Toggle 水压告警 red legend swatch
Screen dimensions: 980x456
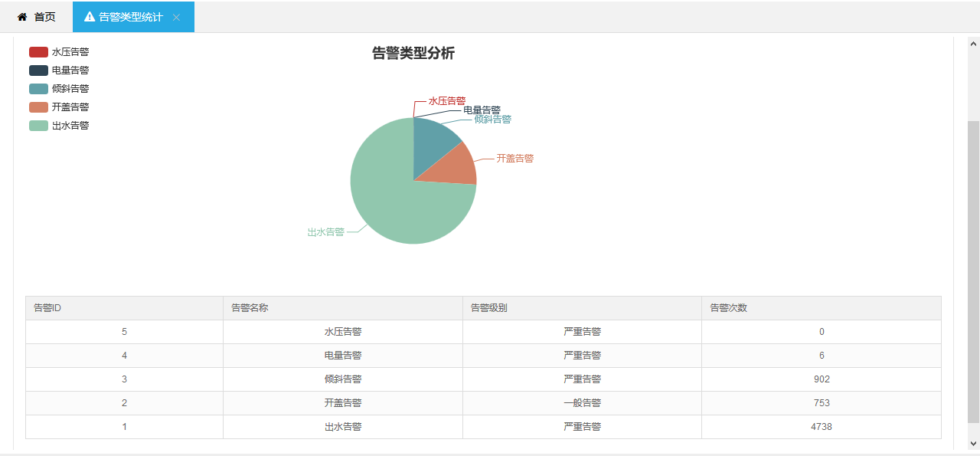coord(38,52)
